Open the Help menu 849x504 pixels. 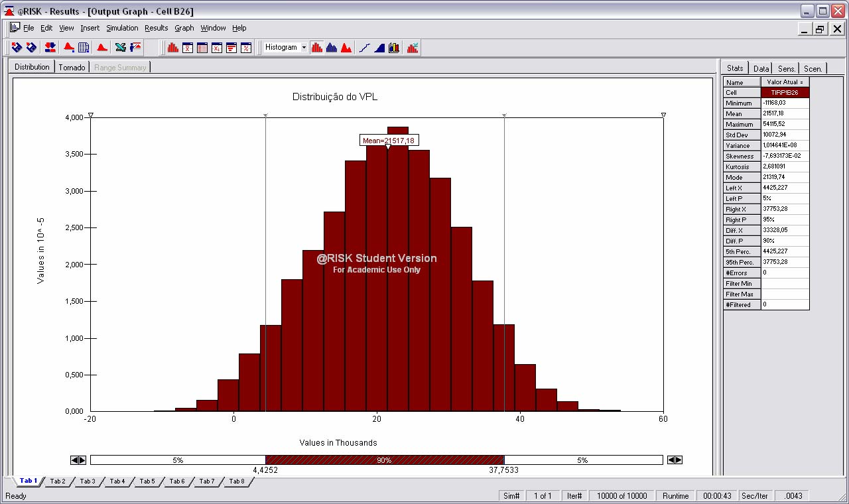239,28
